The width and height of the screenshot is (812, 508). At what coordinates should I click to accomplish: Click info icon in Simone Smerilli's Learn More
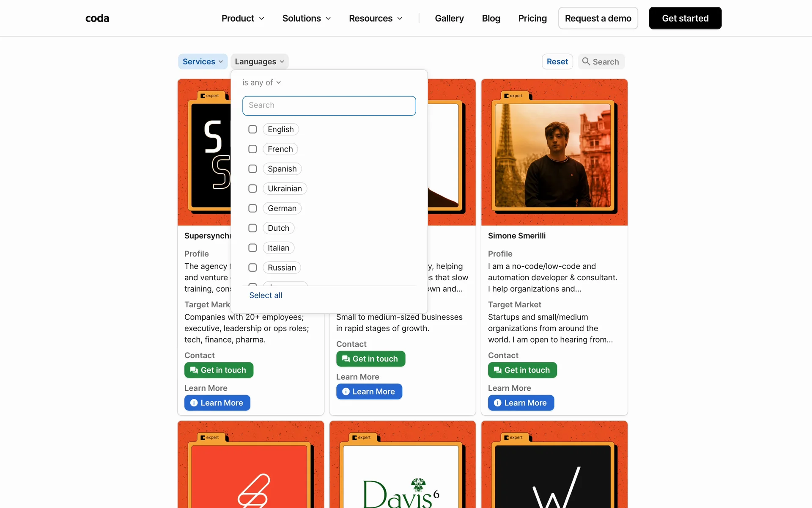click(x=497, y=403)
